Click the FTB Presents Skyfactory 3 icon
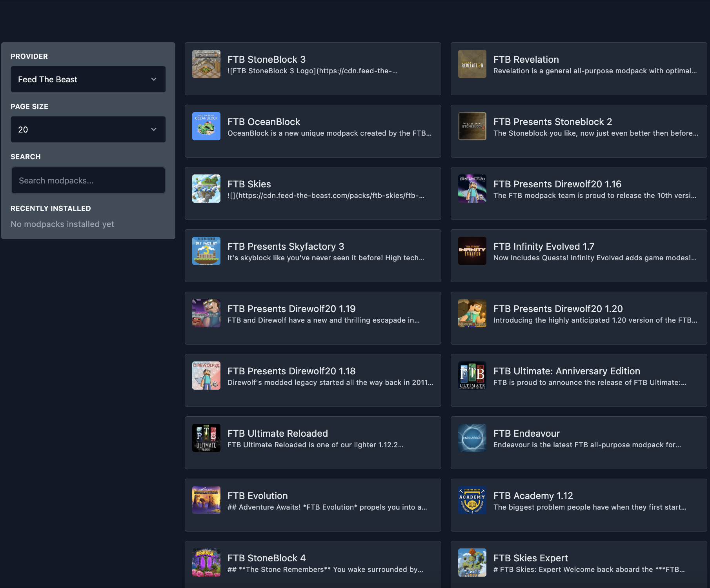 click(206, 251)
